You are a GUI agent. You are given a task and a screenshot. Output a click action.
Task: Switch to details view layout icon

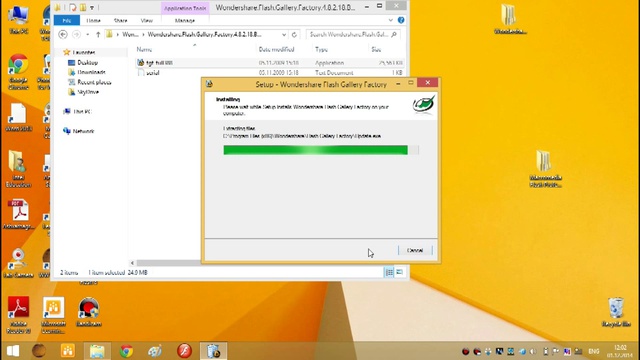tap(389, 272)
